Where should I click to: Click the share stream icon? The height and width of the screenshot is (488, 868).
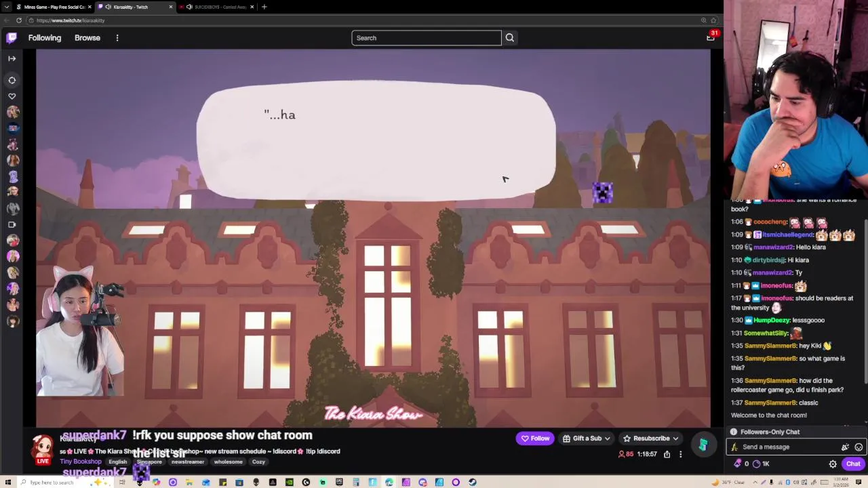pyautogui.click(x=667, y=454)
